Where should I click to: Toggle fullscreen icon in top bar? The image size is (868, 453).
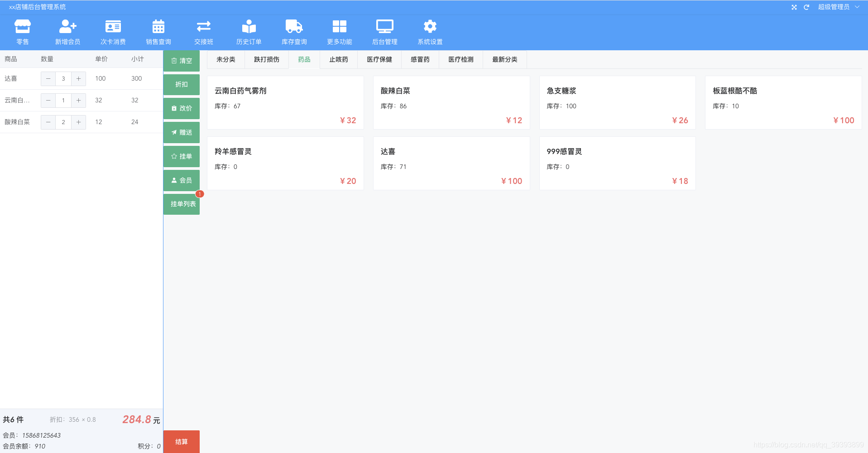(x=794, y=7)
